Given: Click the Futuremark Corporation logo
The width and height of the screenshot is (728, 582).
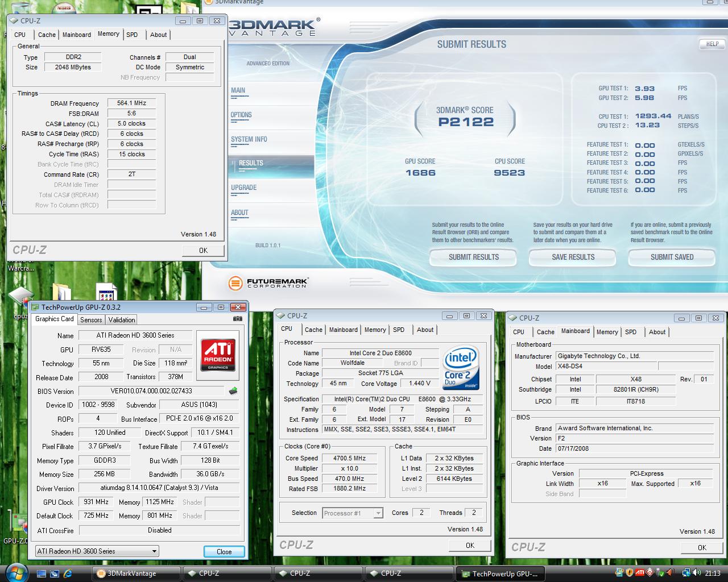Looking at the screenshot, I should coord(268,282).
